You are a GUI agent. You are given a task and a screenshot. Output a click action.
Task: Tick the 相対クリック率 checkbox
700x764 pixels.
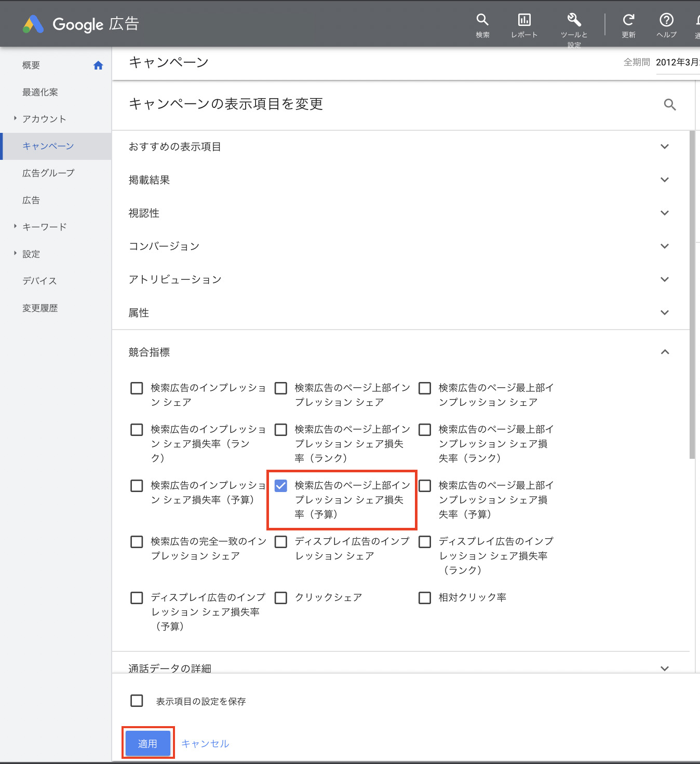point(425,598)
